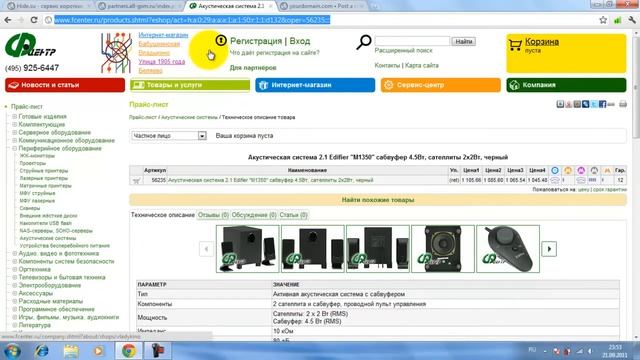
Task: Open Карта сайта link
Action: coord(422,65)
